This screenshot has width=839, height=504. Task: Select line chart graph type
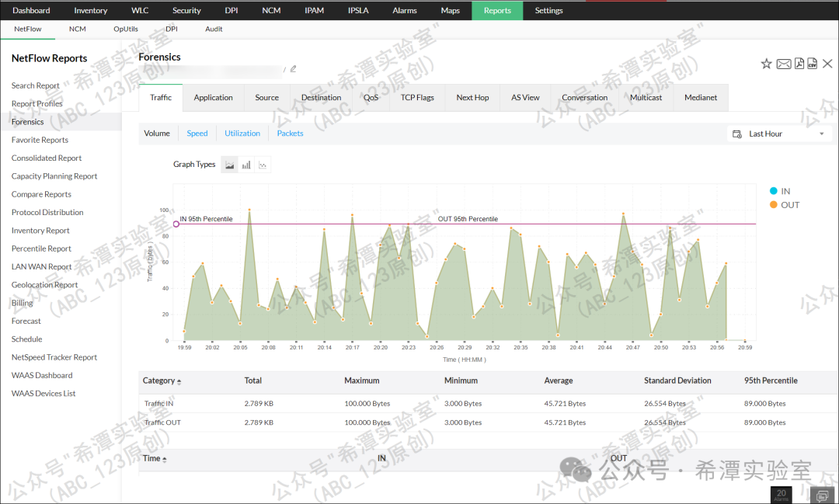tap(263, 165)
